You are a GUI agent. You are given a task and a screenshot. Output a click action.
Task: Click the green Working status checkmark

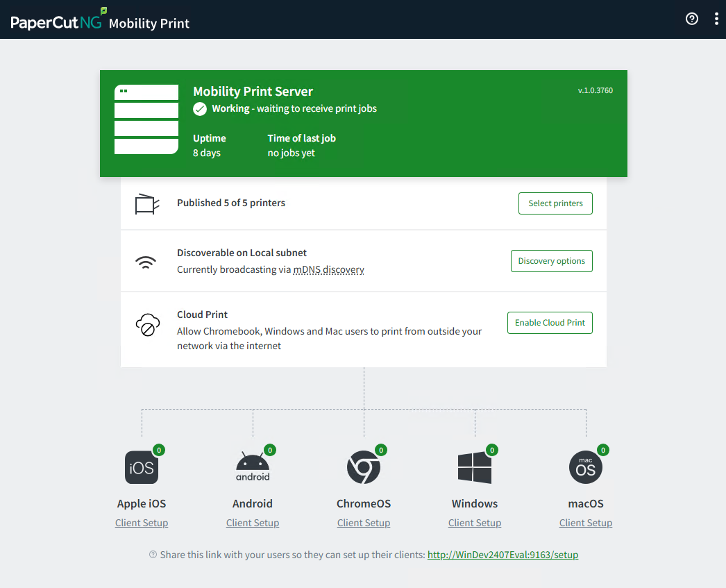click(x=200, y=109)
